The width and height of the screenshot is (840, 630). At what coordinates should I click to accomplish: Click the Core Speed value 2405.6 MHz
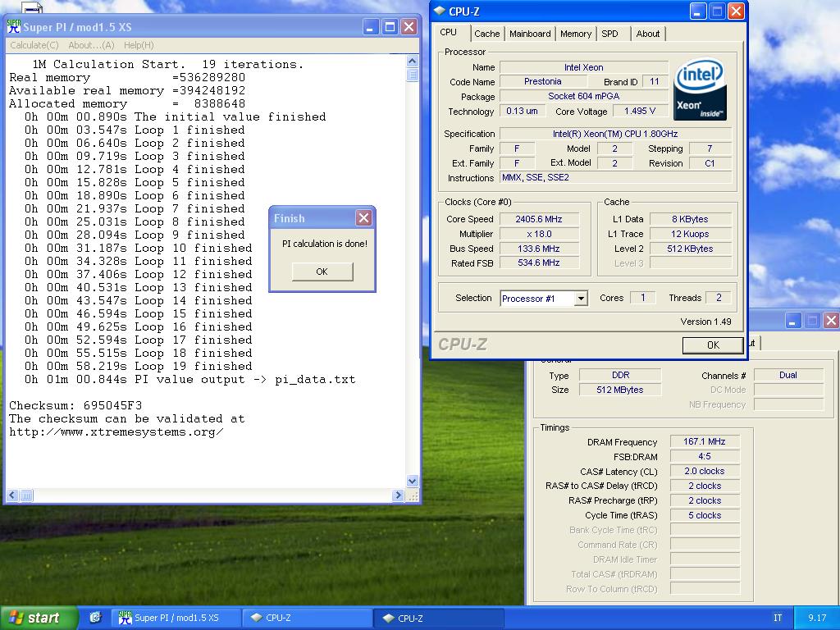539,219
